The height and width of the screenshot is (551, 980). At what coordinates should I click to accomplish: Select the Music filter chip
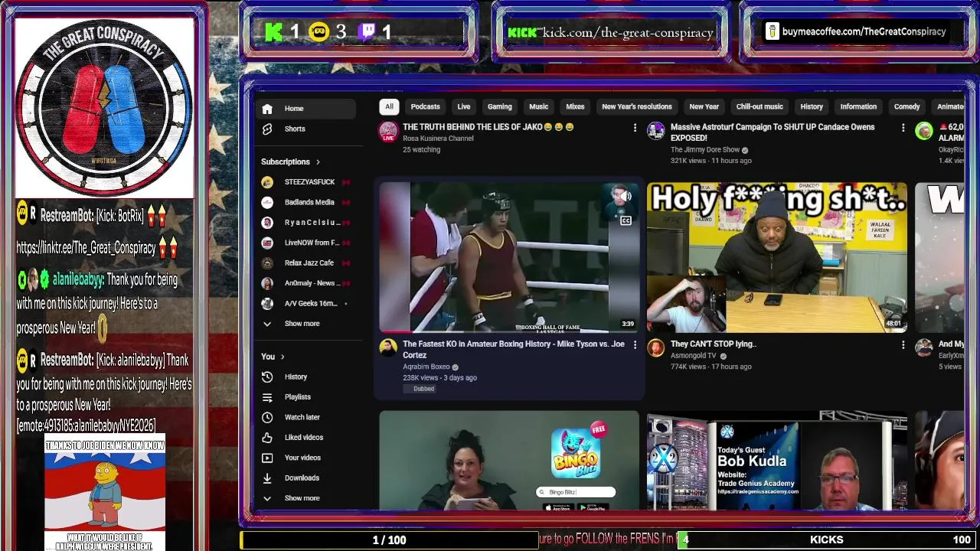[x=539, y=107]
